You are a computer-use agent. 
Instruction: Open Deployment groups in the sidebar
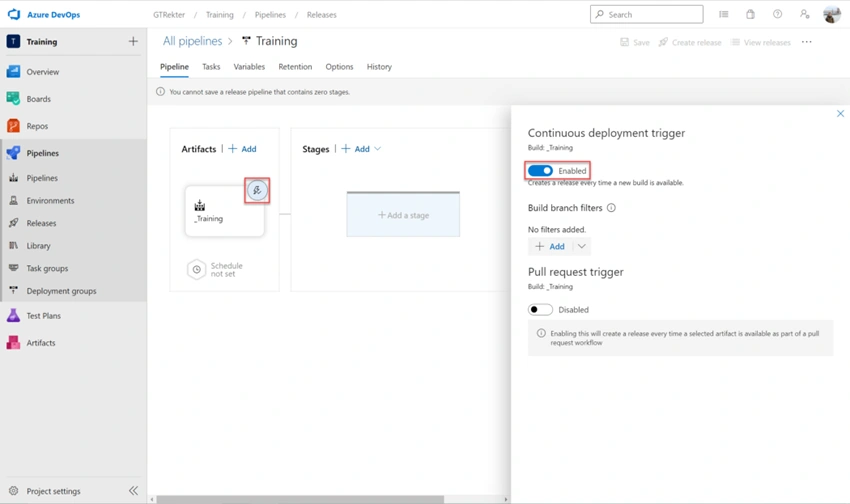61,291
